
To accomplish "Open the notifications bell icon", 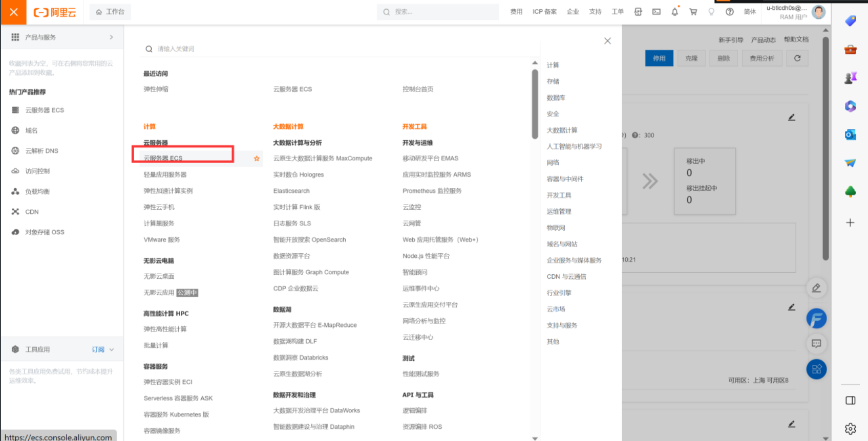I will (x=675, y=12).
